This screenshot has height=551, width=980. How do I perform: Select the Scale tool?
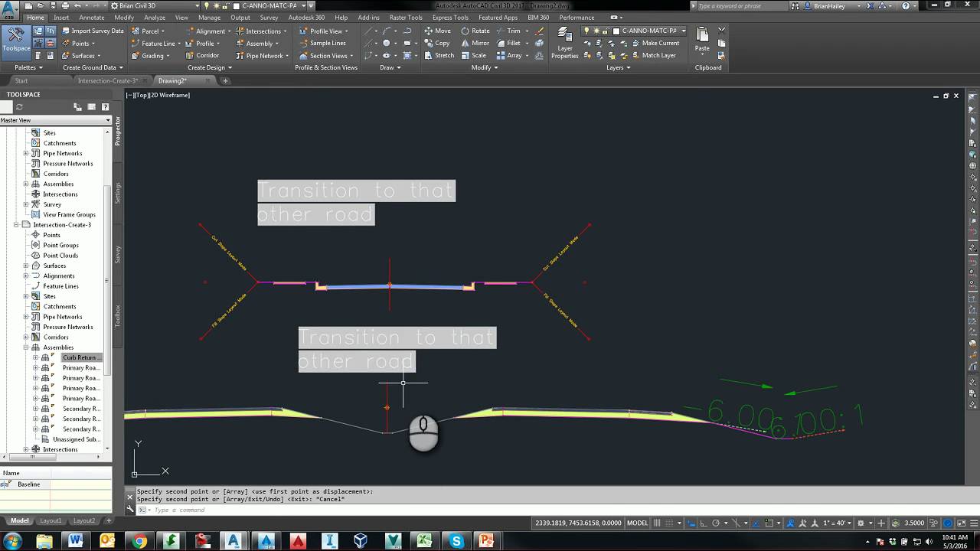click(x=473, y=55)
